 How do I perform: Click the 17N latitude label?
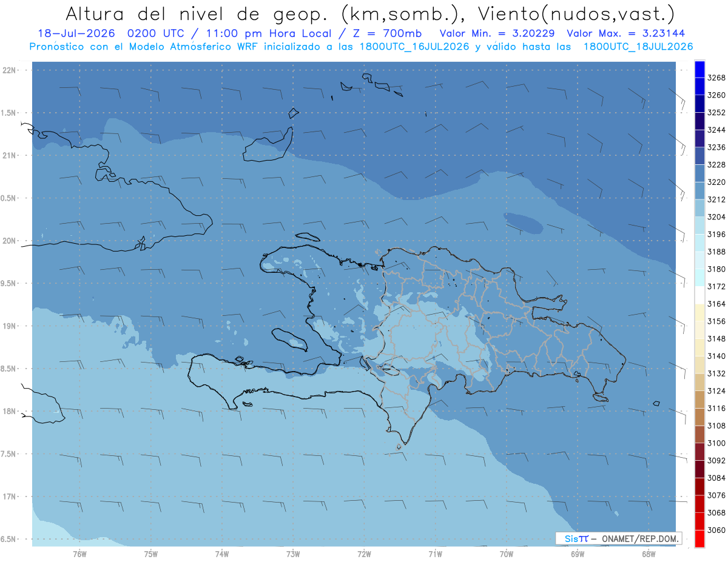pyautogui.click(x=8, y=497)
